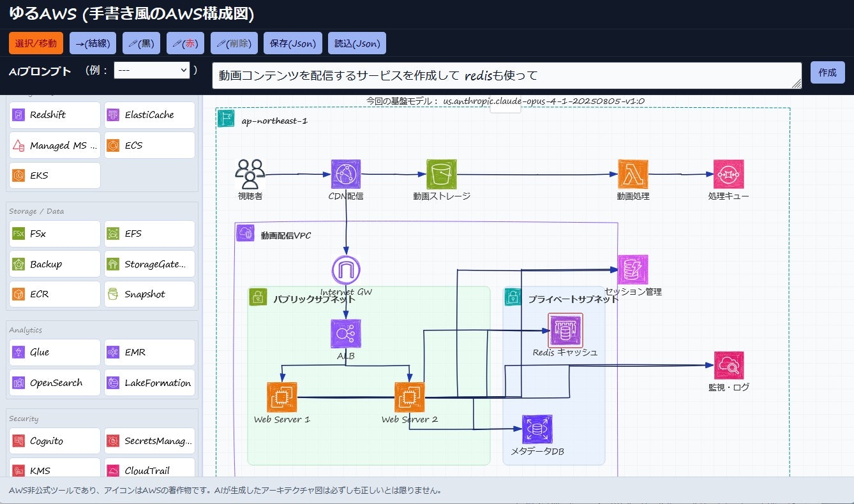Image resolution: width=854 pixels, height=504 pixels.
Task: Click the EKS icon
Action: click(54, 175)
